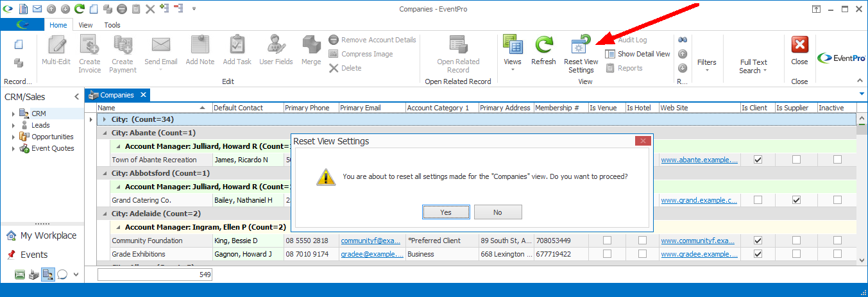Click the Multi-Edit ribbon button
The width and height of the screenshot is (868, 297).
[x=57, y=51]
